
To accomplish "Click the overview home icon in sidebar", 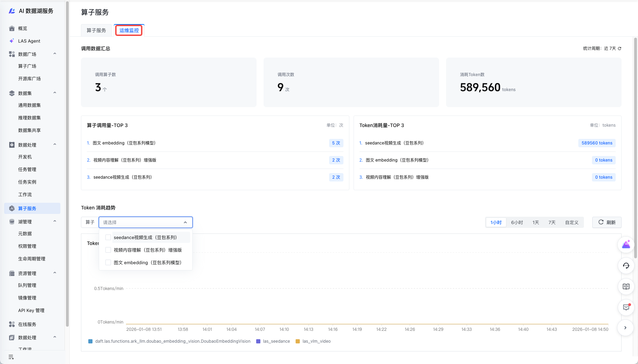I will (x=12, y=28).
